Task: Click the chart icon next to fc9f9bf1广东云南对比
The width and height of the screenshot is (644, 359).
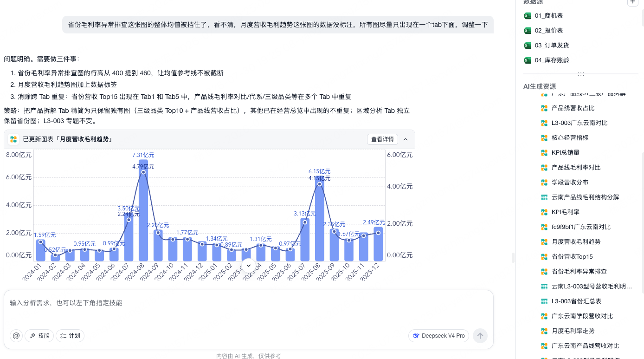Action: 544,227
